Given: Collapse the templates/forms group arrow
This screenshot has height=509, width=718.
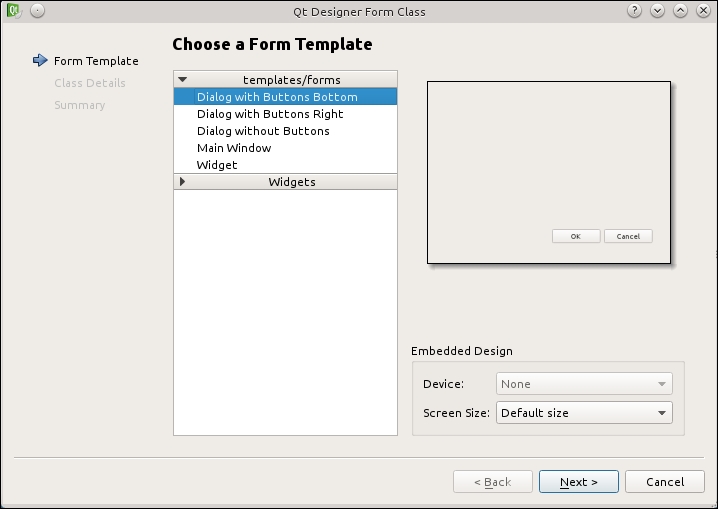Looking at the screenshot, I should 183,80.
